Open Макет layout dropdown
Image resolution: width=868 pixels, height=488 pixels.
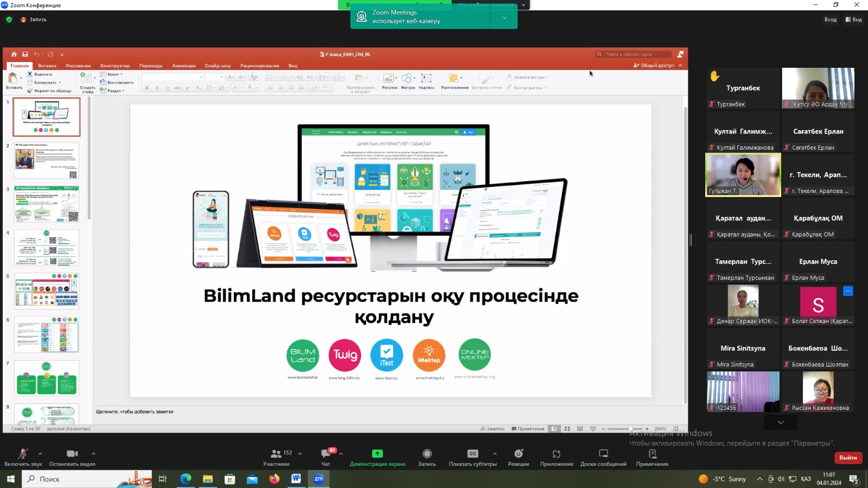point(112,74)
